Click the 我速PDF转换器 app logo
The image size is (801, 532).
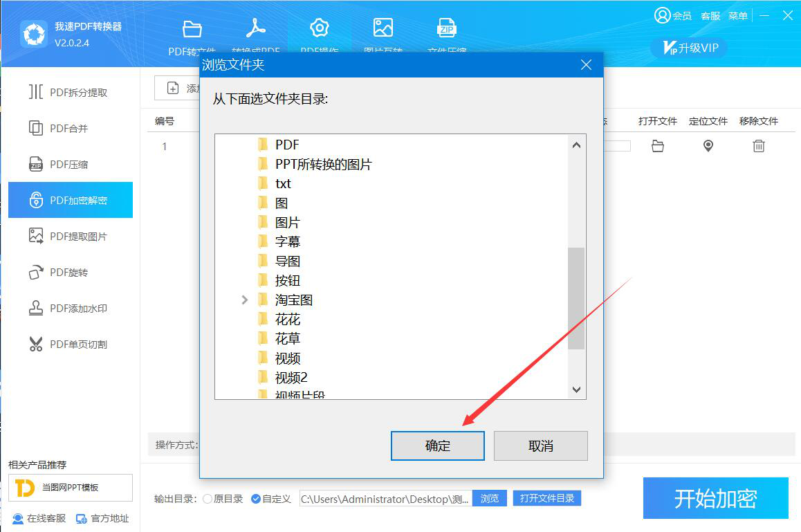(34, 35)
